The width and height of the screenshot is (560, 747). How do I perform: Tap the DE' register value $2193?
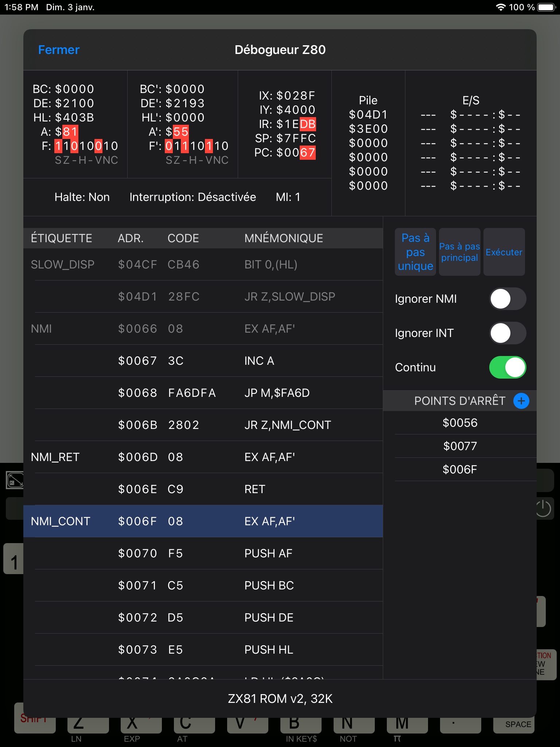pyautogui.click(x=185, y=103)
